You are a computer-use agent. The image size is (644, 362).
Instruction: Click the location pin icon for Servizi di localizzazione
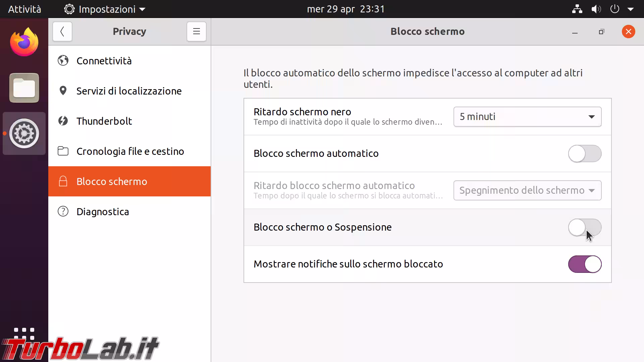coord(63,91)
